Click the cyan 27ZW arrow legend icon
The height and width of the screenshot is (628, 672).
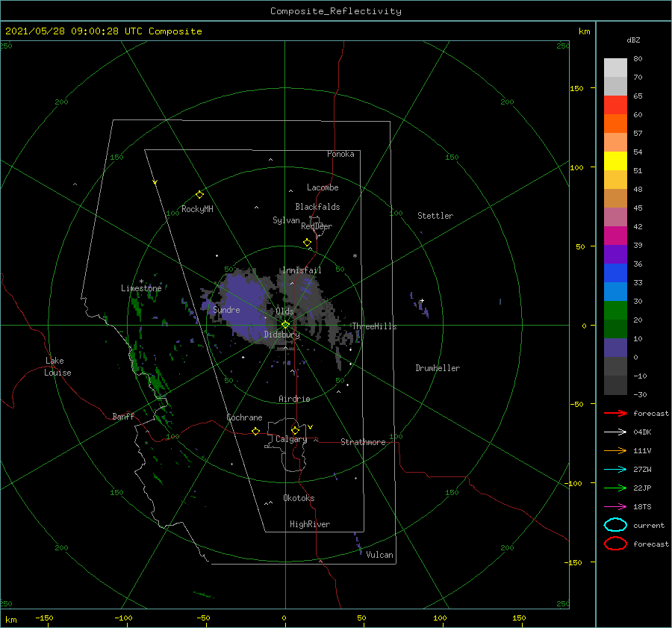[615, 470]
